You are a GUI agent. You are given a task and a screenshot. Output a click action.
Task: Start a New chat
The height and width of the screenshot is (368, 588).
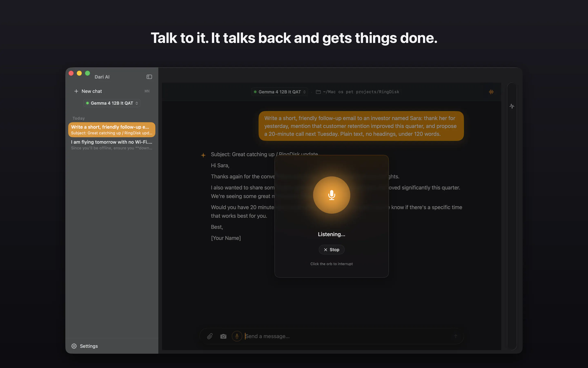coord(112,91)
